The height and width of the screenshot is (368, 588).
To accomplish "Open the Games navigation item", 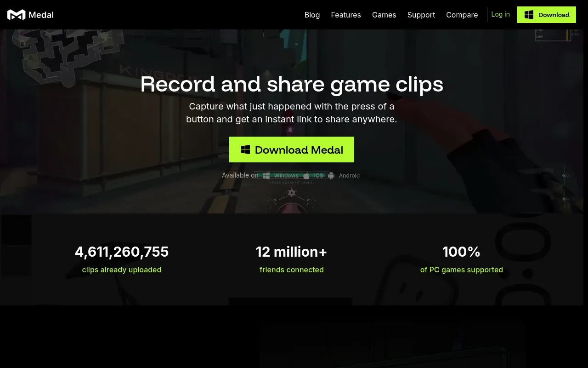I will click(x=384, y=15).
